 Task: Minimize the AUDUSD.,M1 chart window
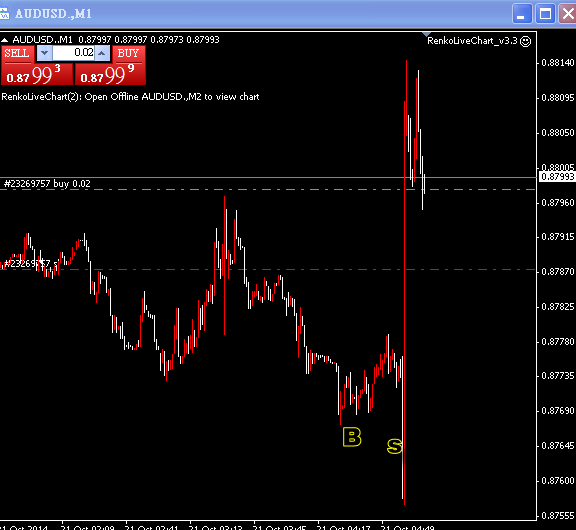point(522,14)
